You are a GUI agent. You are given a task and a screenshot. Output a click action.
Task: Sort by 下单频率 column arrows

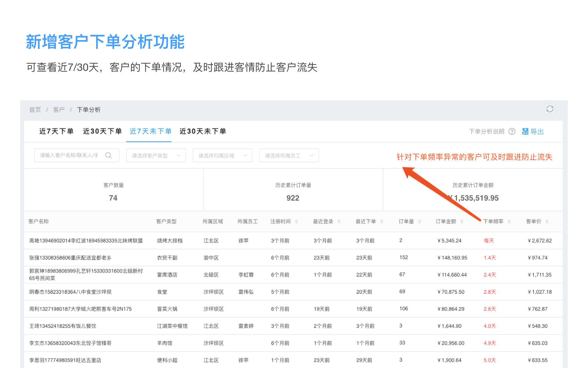pyautogui.click(x=509, y=221)
